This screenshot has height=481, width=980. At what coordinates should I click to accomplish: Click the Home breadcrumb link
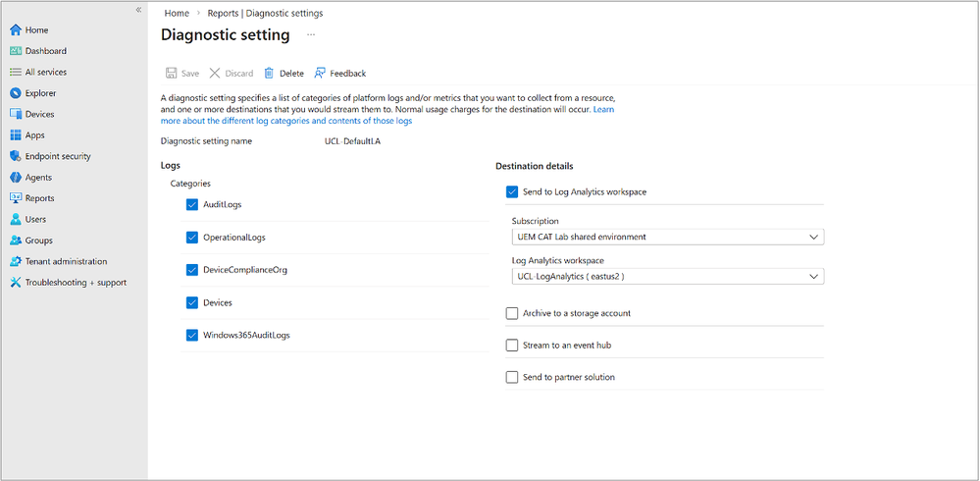177,13
